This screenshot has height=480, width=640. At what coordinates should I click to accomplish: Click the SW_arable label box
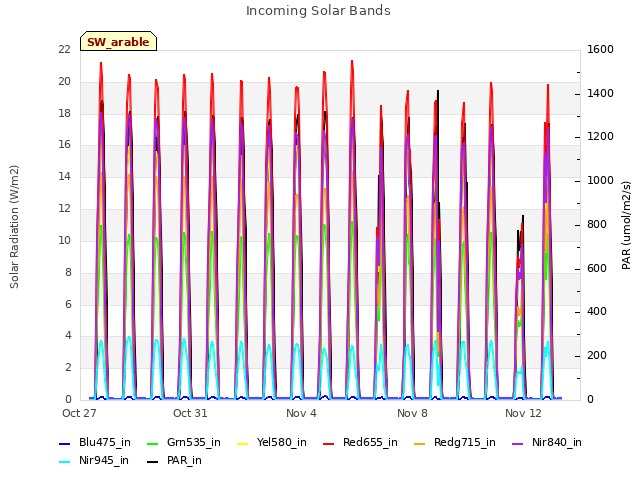(x=118, y=41)
